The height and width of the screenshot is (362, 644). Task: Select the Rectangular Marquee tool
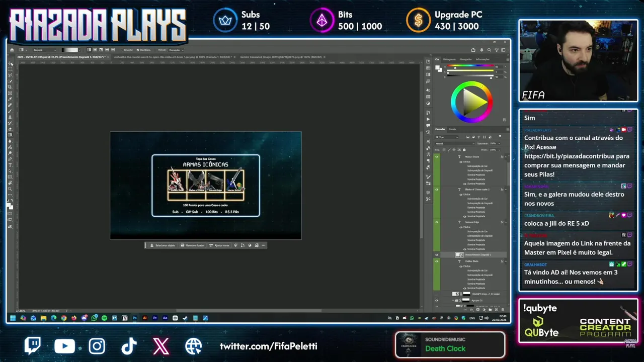(10, 69)
